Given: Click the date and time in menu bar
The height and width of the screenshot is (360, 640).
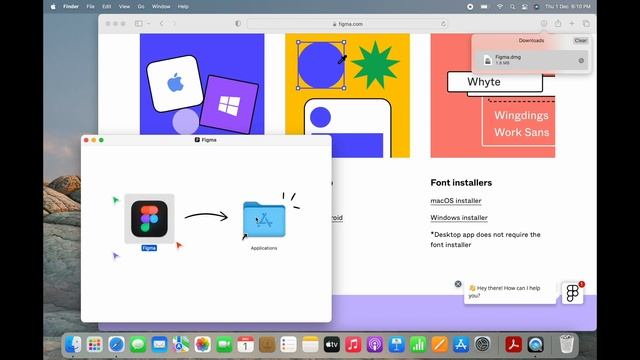Looking at the screenshot, I should [x=568, y=7].
